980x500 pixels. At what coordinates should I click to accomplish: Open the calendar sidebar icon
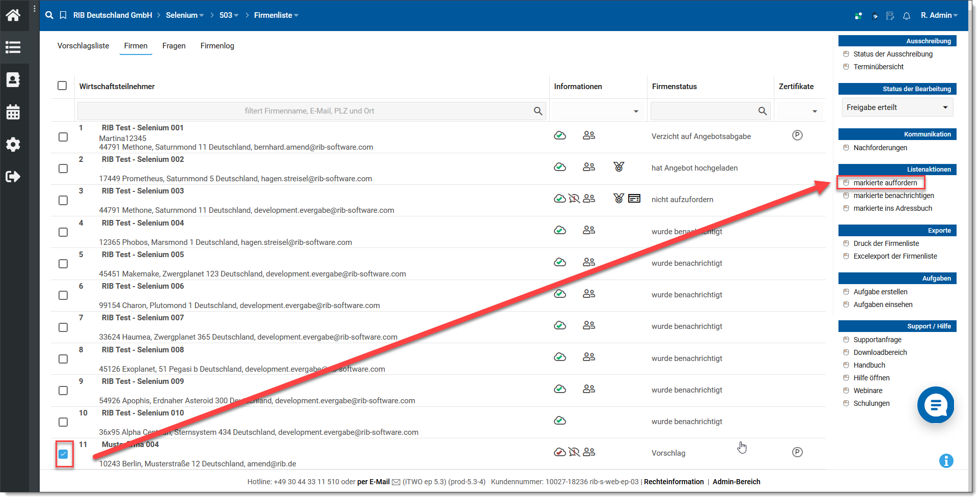(x=13, y=112)
